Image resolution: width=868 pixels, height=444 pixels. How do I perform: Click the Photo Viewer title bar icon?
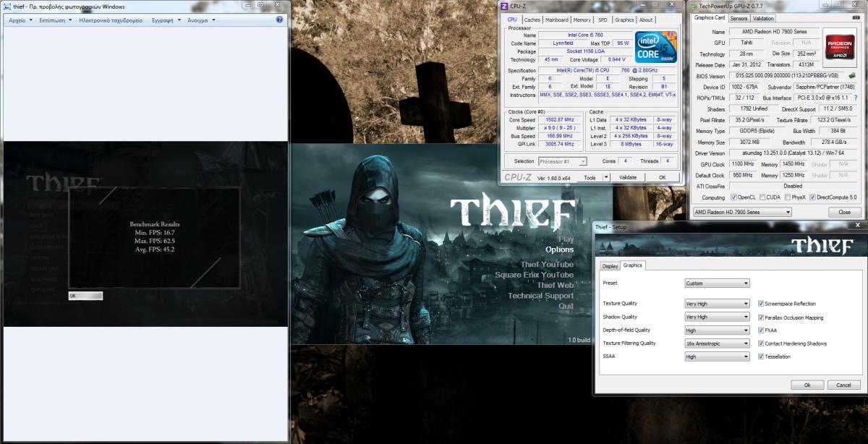coord(7,6)
